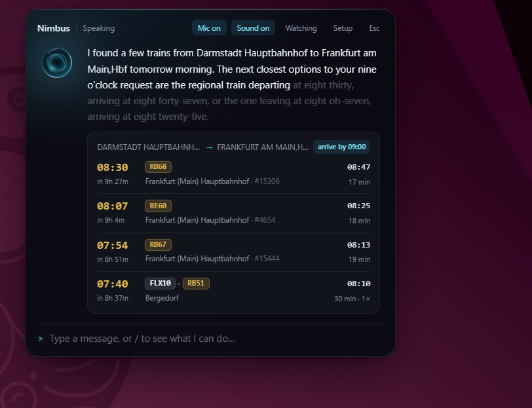
Task: Toggle the Mic on button
Action: 209,28
